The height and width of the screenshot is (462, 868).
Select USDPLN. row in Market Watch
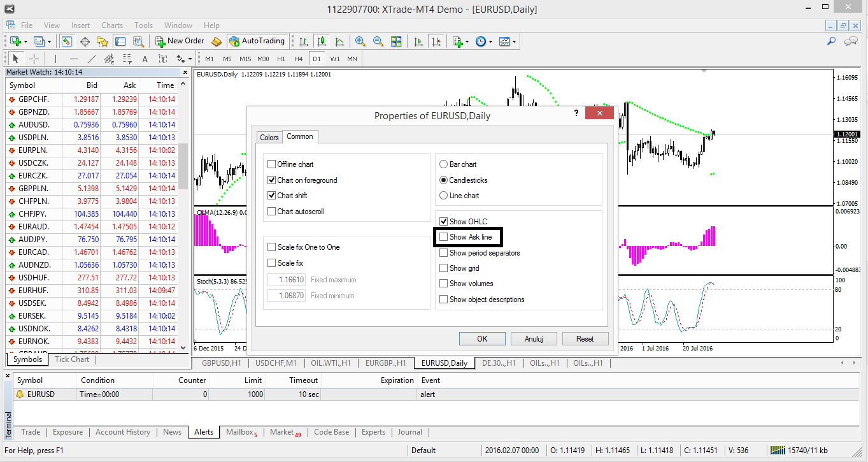coord(91,138)
